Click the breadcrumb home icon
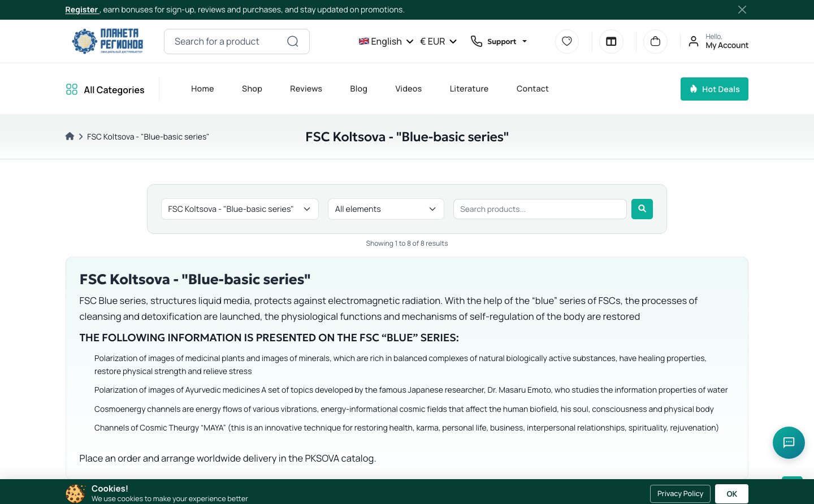Viewport: 814px width, 504px height. click(x=70, y=136)
